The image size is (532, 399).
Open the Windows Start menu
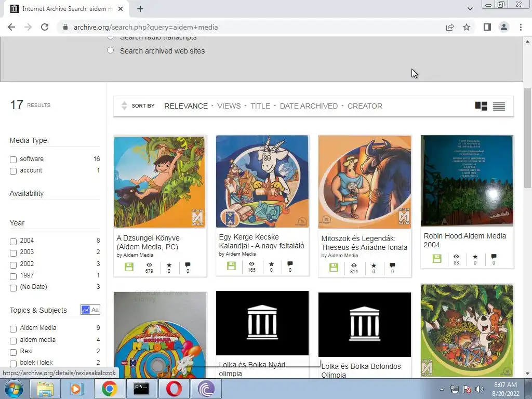click(14, 389)
